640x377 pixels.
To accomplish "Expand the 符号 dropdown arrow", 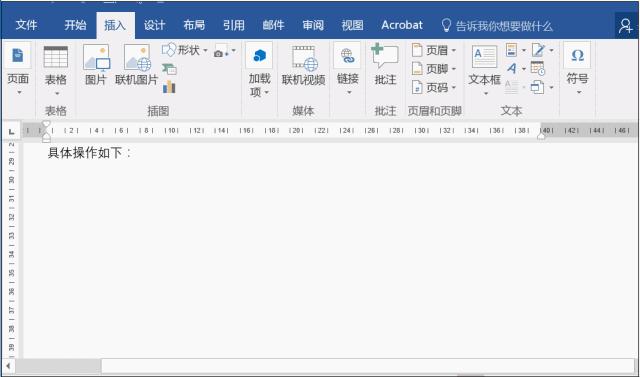I will [579, 93].
